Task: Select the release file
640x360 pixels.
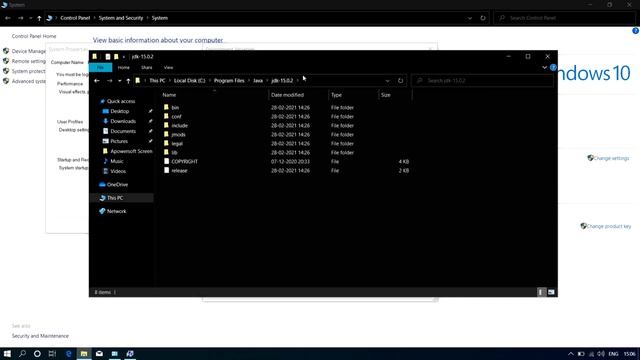Action: click(x=179, y=171)
